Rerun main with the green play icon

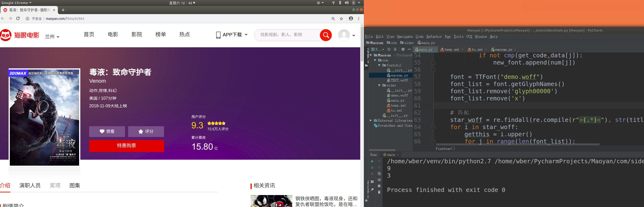coord(372,162)
